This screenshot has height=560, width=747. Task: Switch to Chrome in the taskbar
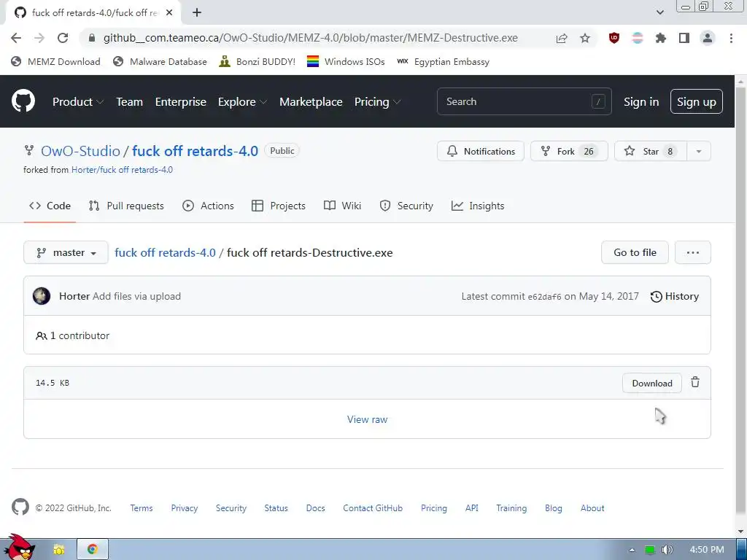point(93,550)
